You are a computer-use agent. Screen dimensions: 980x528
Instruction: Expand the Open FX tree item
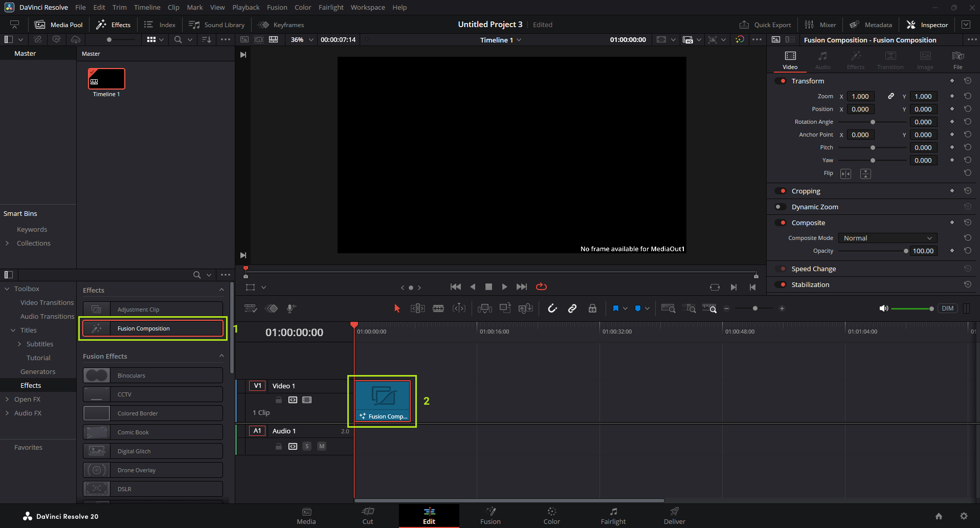point(7,400)
